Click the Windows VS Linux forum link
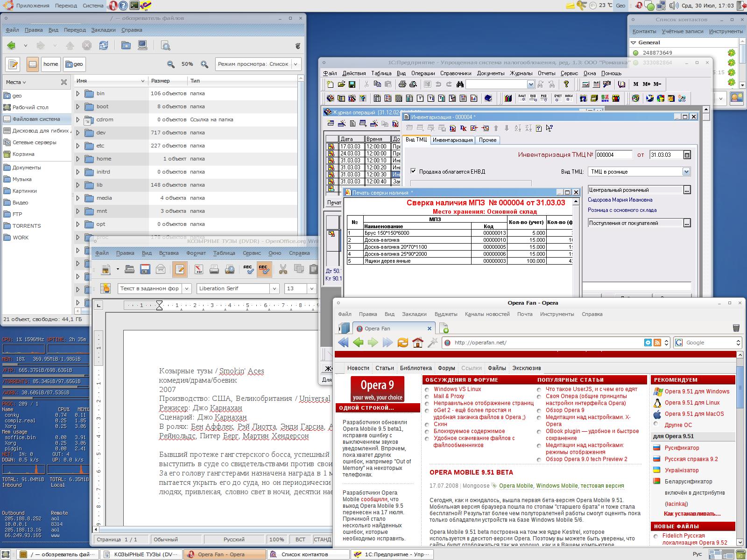 coord(457,389)
